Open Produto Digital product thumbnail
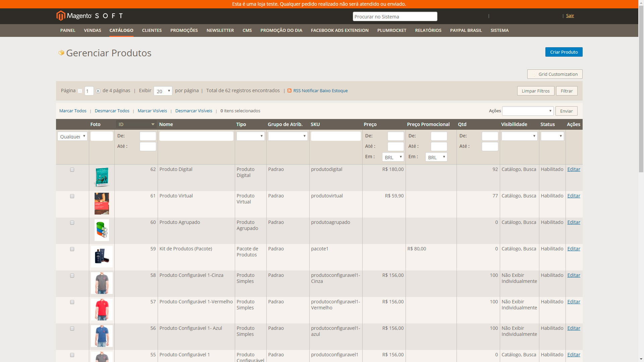Viewport: 644px width, 362px height. click(102, 177)
